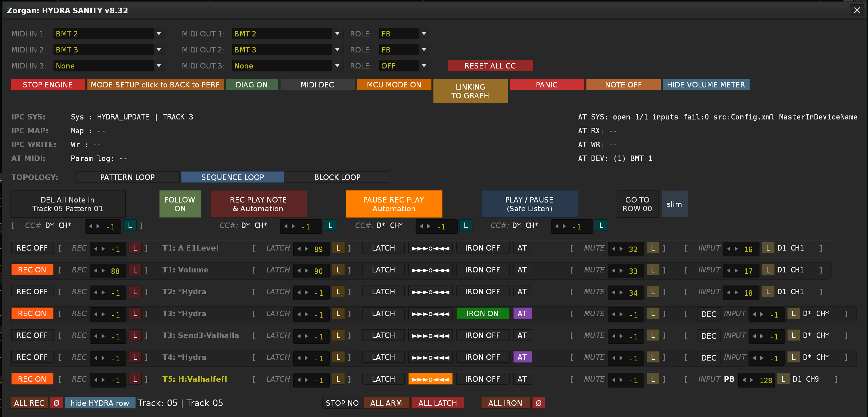Click the arrows-to-center icon in T3: Send3-Valhalla row

pyautogui.click(x=431, y=335)
